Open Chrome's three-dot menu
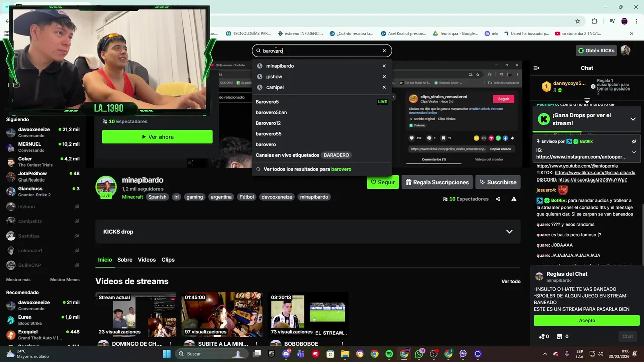The width and height of the screenshot is (644, 362). [x=636, y=21]
